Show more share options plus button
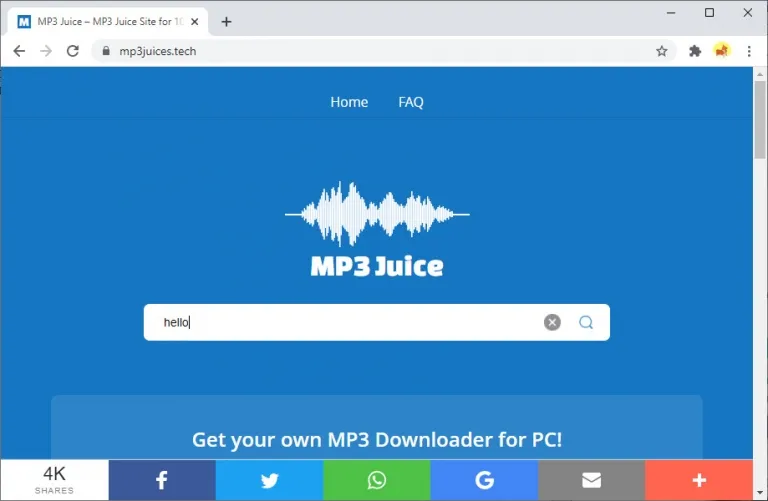The width and height of the screenshot is (768, 501). tap(699, 480)
